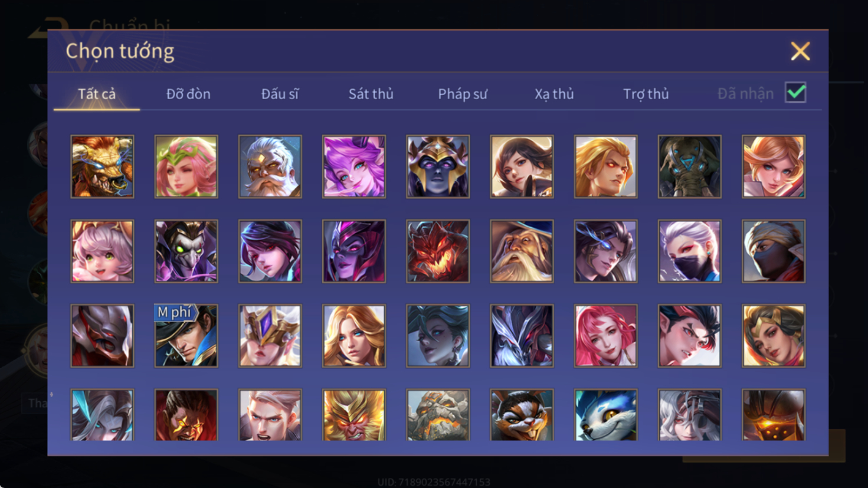Pick the golden monkey king hero
The width and height of the screenshot is (868, 488).
[354, 415]
